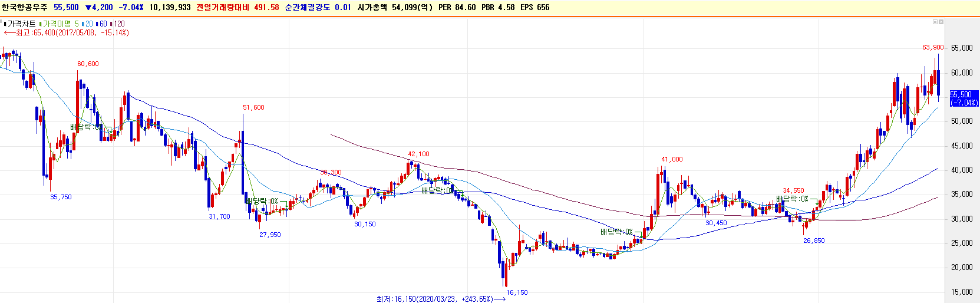Click the chart panel maximize icon
The image size is (980, 303).
pos(935,22)
